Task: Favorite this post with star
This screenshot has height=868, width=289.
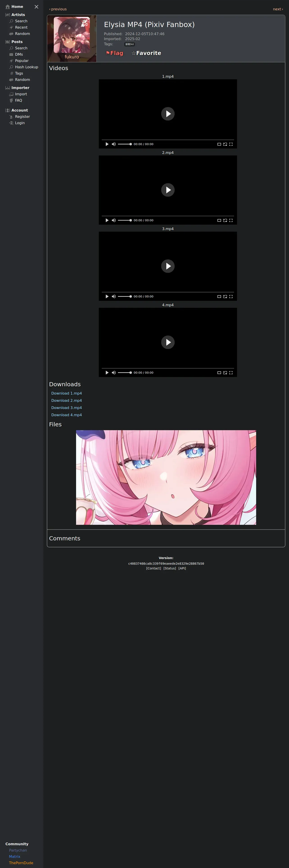Action: pos(146,53)
